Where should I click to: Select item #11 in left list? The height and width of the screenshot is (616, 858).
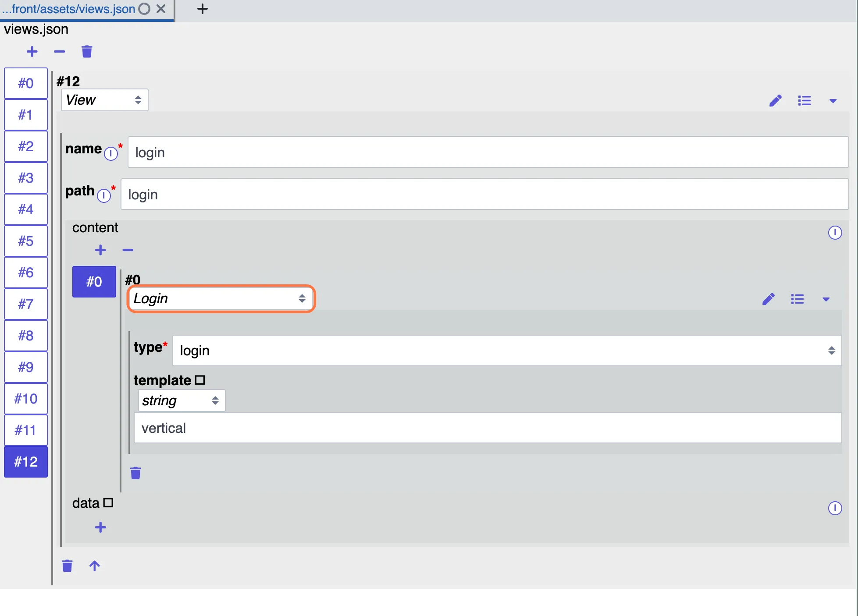click(26, 430)
